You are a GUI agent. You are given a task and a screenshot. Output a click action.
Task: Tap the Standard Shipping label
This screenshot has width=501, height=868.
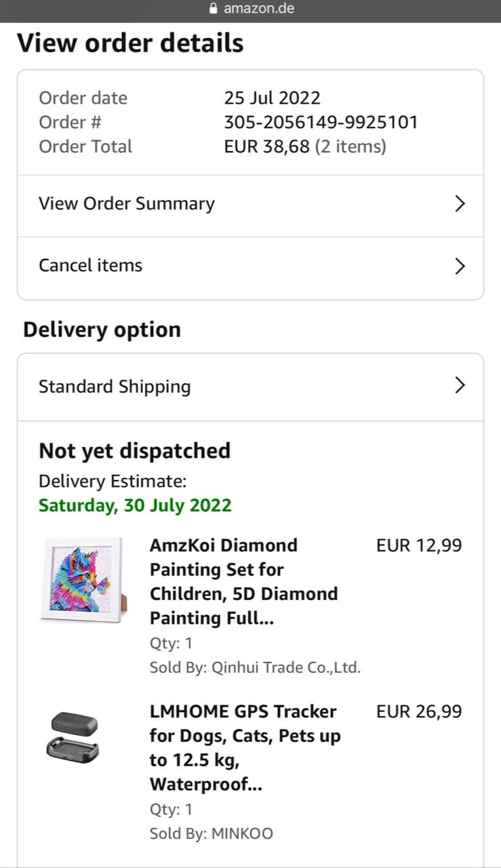[115, 387]
